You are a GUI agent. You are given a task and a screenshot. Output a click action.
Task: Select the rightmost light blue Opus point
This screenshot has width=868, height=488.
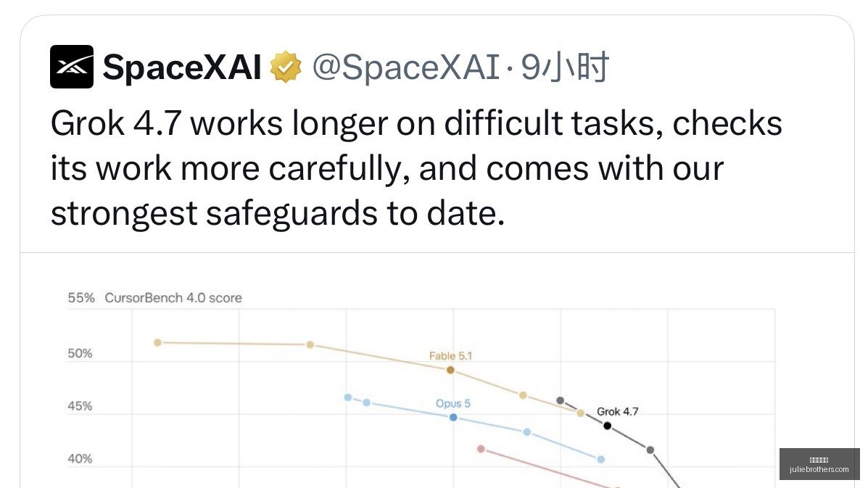[601, 459]
